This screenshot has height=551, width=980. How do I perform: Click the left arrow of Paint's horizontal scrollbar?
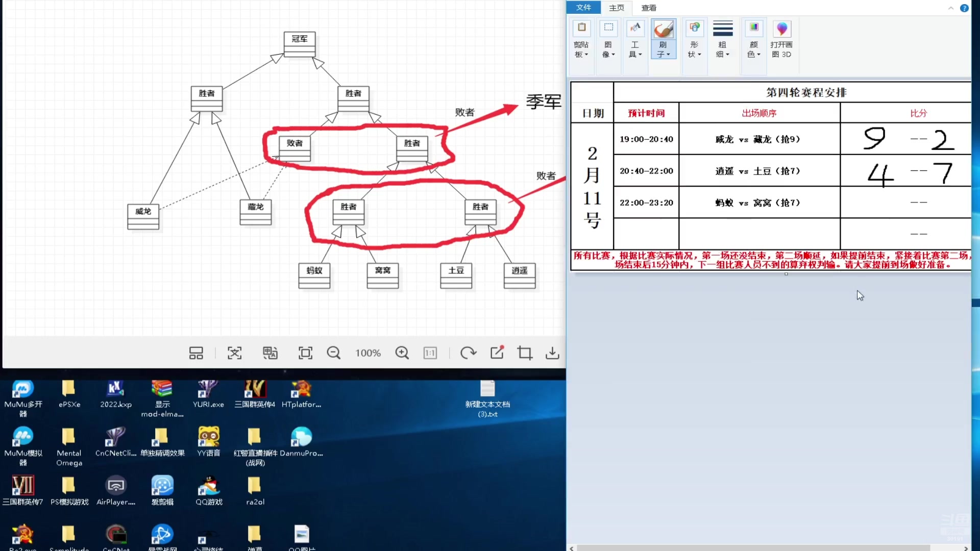tap(572, 548)
